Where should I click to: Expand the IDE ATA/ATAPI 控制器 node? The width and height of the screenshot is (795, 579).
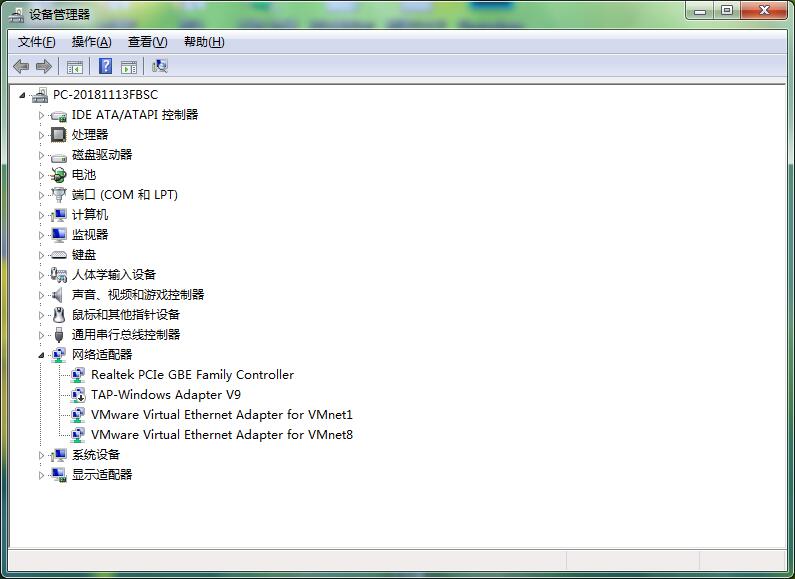41,115
